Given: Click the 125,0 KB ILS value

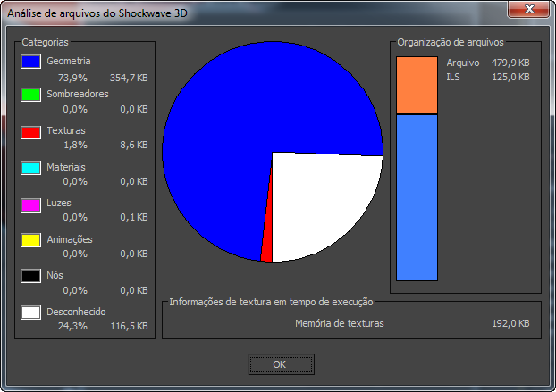Looking at the screenshot, I should coord(510,77).
